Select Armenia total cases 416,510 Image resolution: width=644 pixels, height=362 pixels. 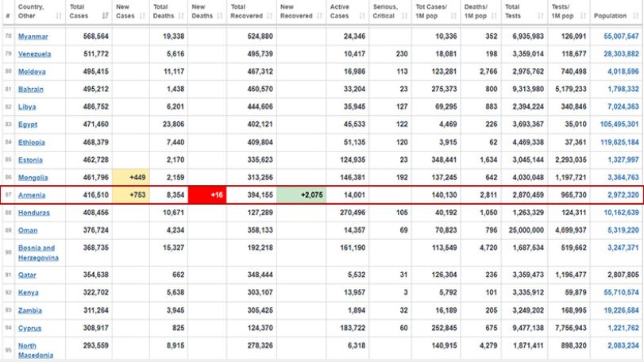pos(96,195)
